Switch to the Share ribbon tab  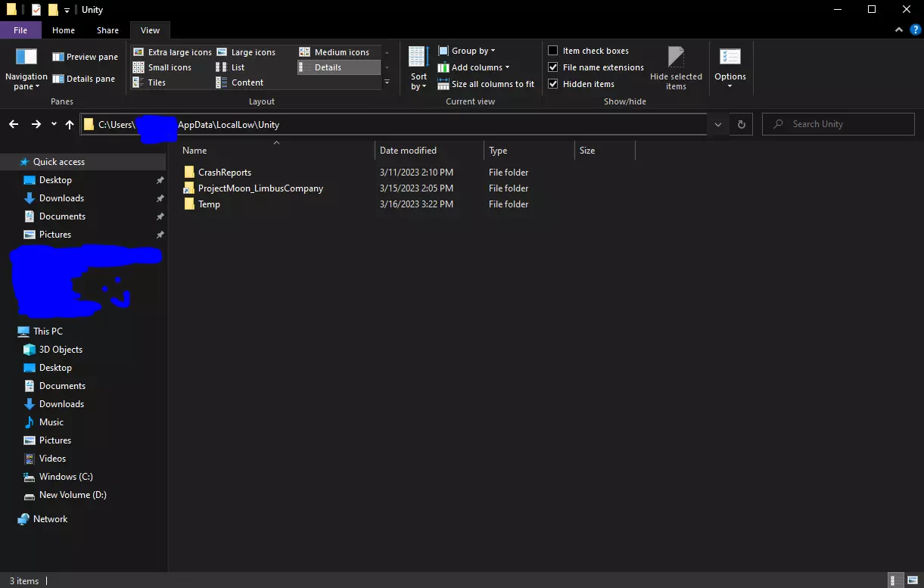pos(107,30)
